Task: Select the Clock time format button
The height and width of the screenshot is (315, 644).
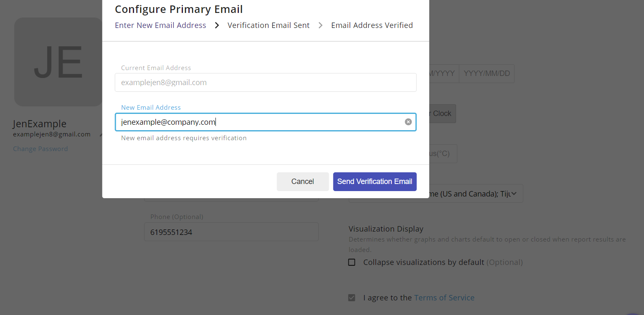Action: coord(442,113)
